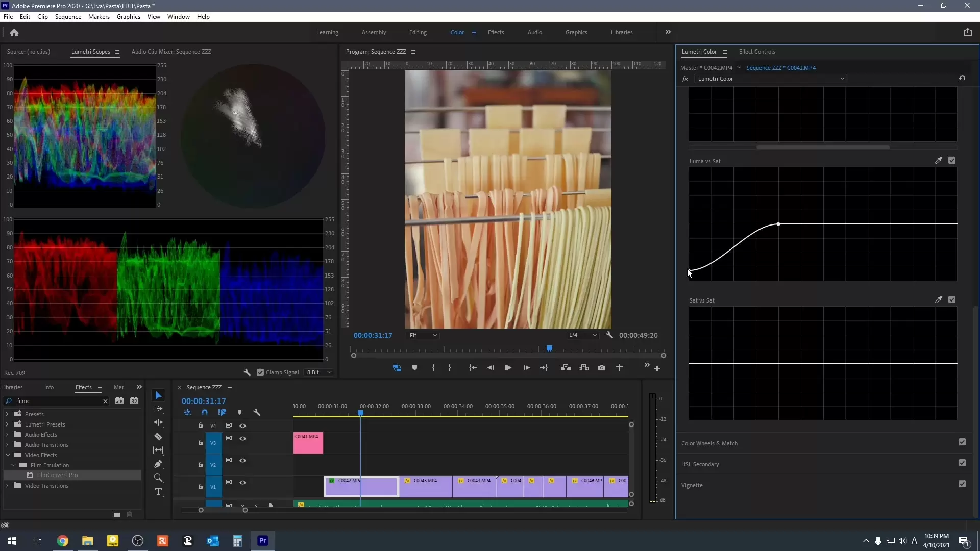
Task: Hide track V3 with eye icon
Action: pyautogui.click(x=243, y=439)
